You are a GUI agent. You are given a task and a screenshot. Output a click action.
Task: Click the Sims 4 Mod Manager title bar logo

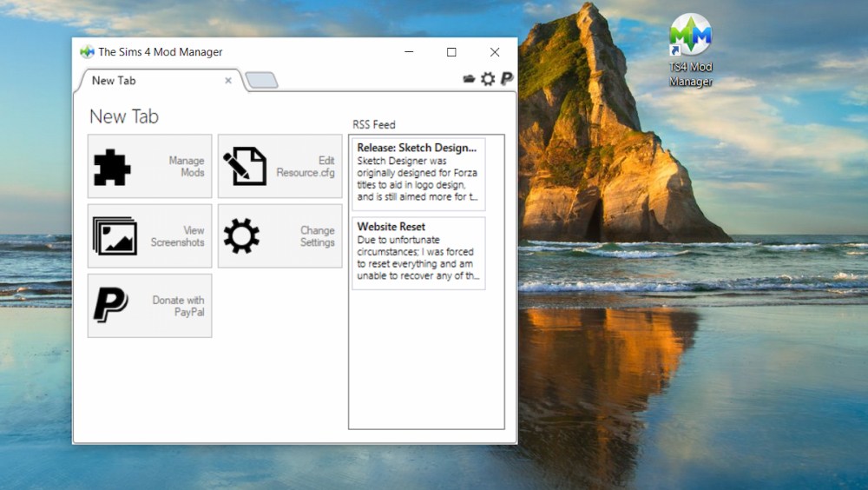(87, 52)
